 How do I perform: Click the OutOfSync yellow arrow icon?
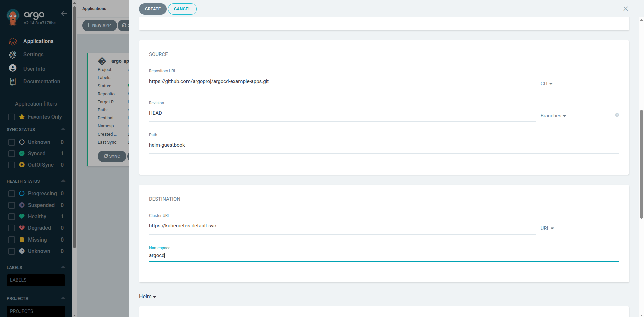(x=22, y=165)
